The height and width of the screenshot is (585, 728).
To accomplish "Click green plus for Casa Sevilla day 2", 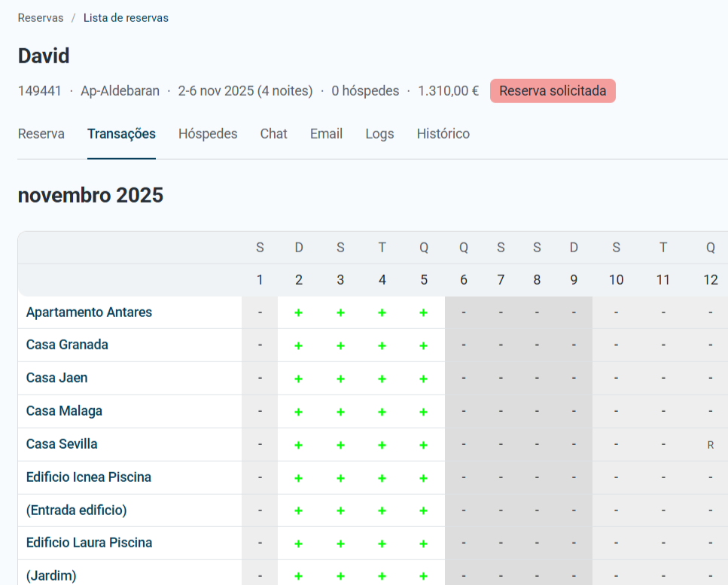I will pos(299,445).
